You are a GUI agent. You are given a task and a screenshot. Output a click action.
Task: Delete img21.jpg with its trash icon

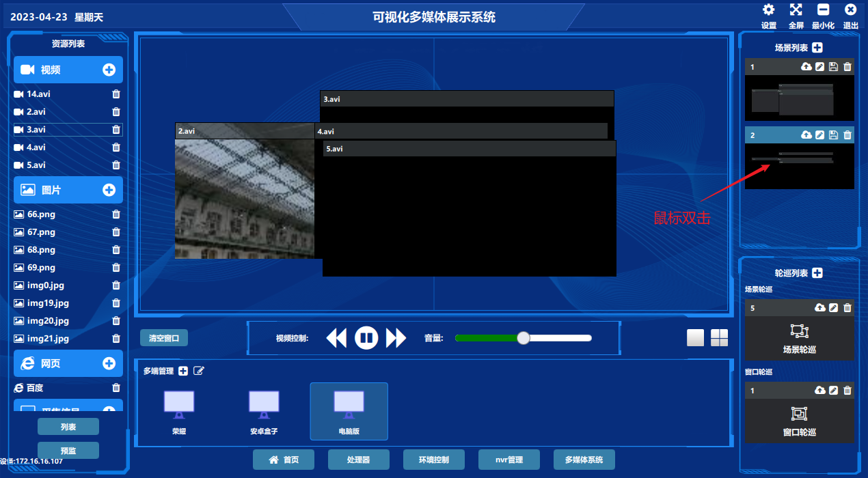click(116, 339)
